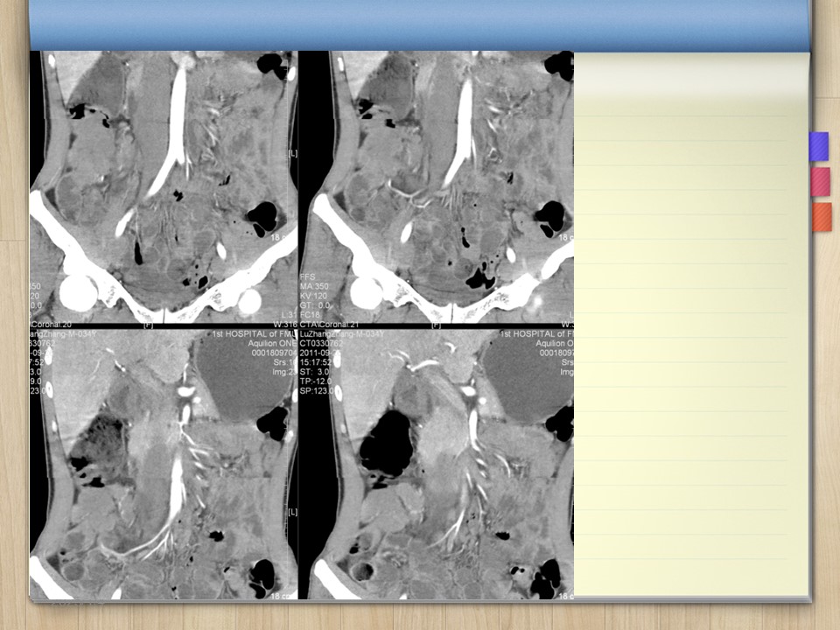The height and width of the screenshot is (630, 840).
Task: Open the upper-left coronal CT image
Action: (164, 187)
